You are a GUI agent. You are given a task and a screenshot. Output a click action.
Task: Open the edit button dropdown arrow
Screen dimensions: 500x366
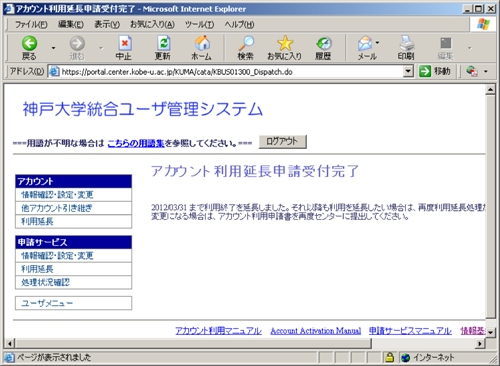470,48
